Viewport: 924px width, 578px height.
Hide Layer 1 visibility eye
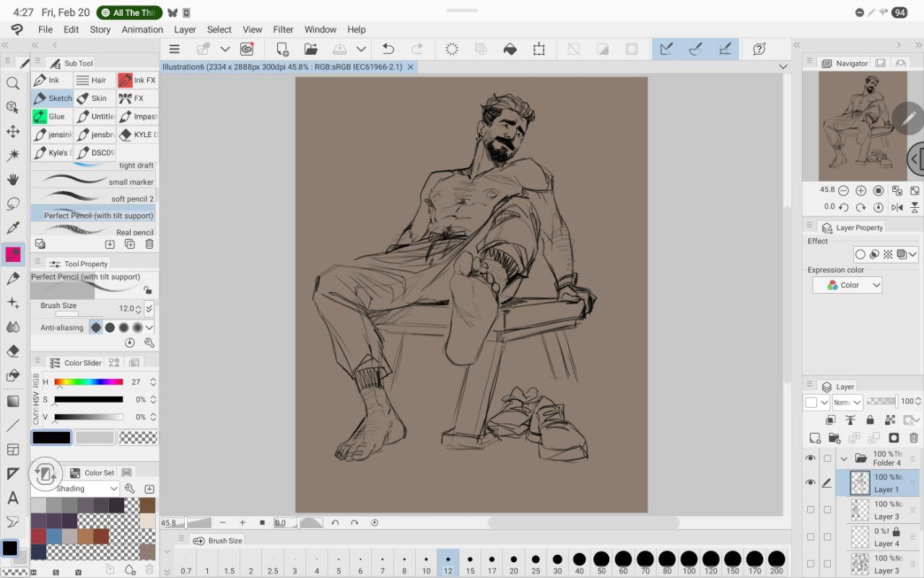point(811,483)
